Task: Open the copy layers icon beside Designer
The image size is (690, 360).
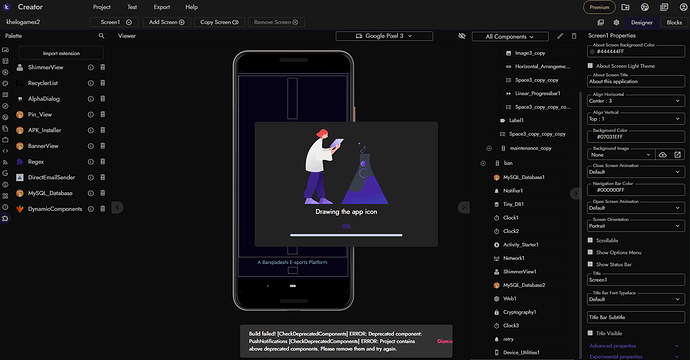Action: 601,22
